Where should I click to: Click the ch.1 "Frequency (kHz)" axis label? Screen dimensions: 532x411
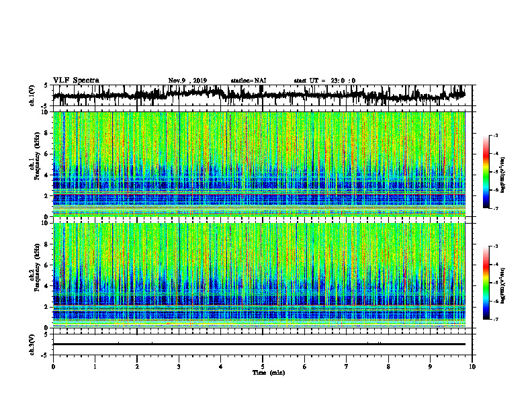coord(37,156)
